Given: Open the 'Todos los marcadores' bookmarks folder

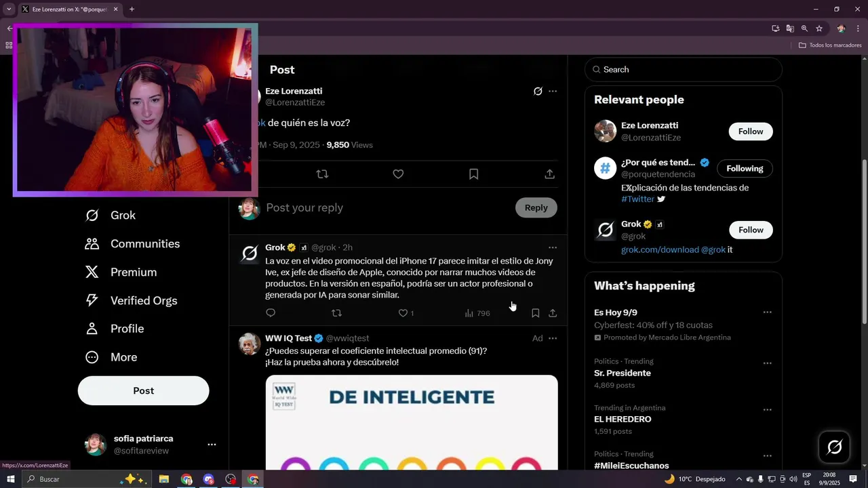Looking at the screenshot, I should click(830, 45).
